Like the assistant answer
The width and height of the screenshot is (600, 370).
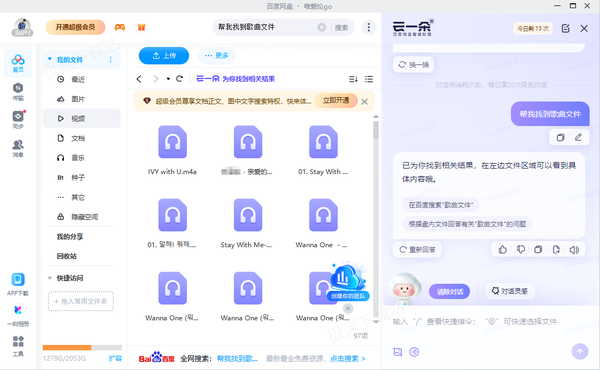coord(502,249)
